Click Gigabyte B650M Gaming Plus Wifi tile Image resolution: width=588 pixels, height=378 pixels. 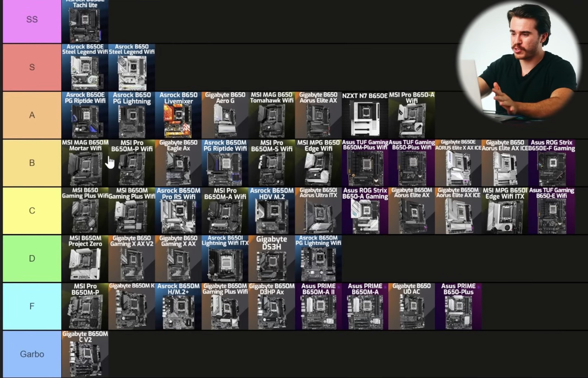click(x=225, y=306)
